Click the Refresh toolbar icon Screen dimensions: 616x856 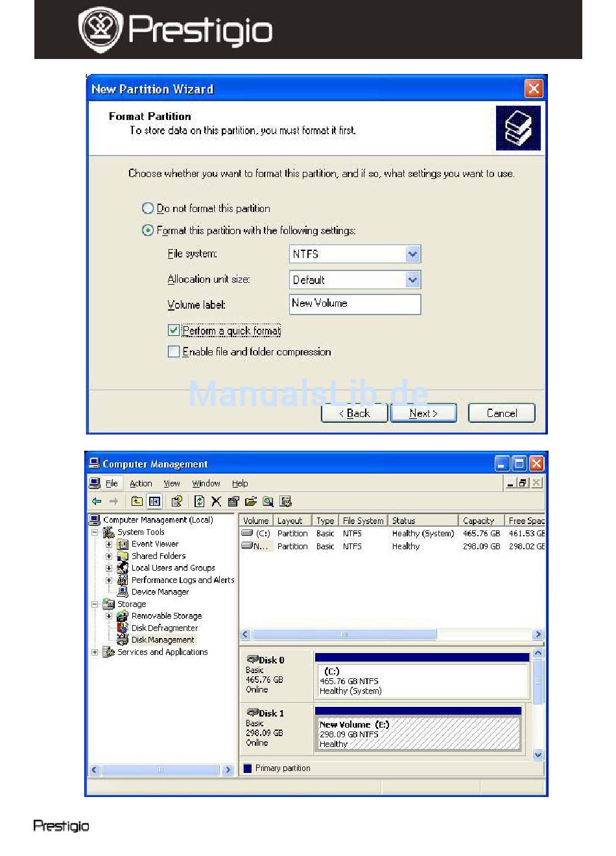pyautogui.click(x=200, y=501)
